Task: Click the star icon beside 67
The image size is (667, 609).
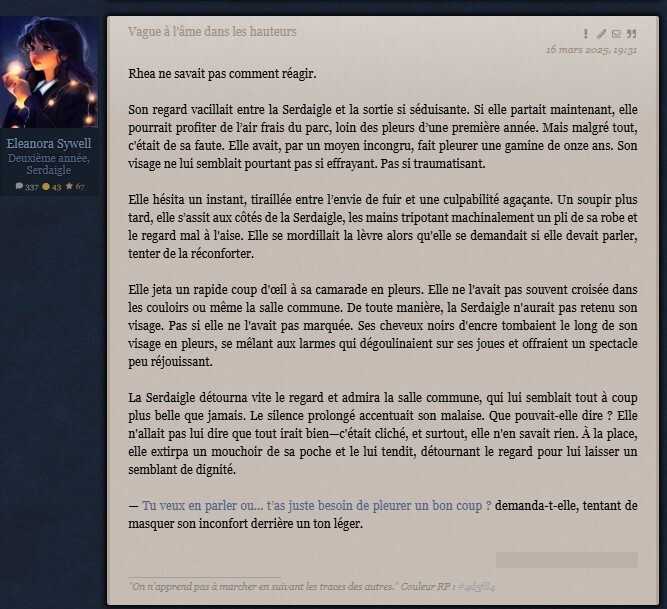Action: (x=69, y=186)
